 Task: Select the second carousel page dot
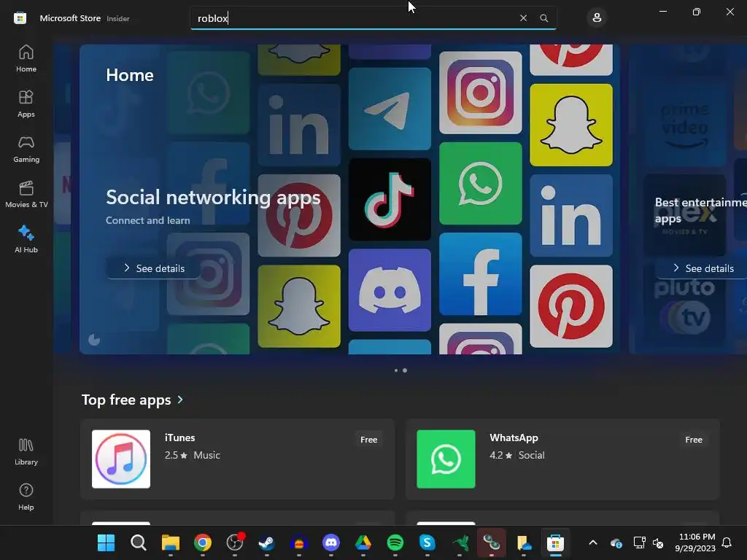[x=404, y=370]
